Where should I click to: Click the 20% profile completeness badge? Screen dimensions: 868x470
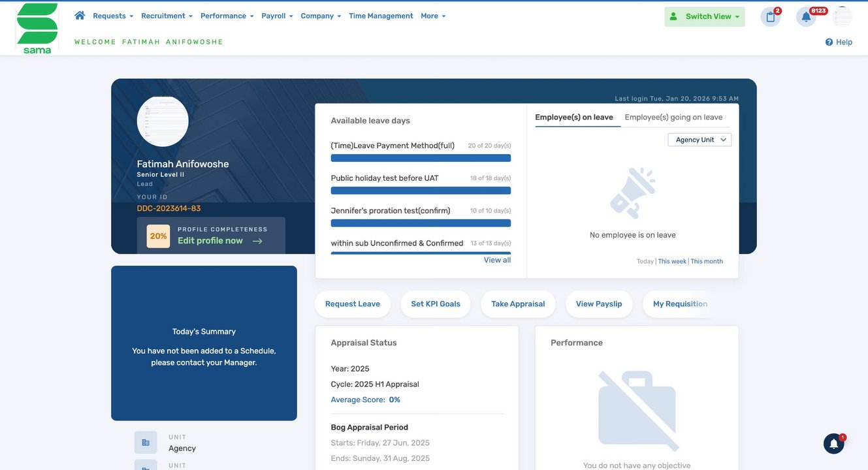[x=158, y=236]
